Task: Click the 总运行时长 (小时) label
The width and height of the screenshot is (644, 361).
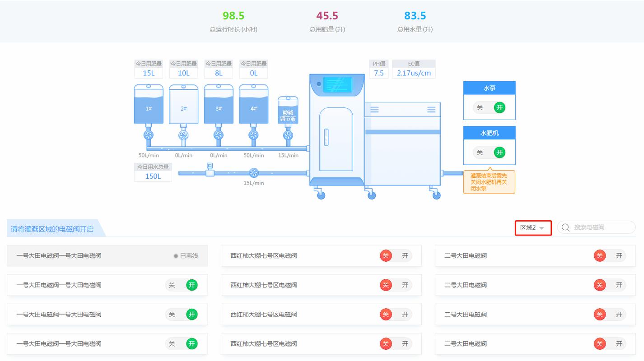Action: coord(233,29)
